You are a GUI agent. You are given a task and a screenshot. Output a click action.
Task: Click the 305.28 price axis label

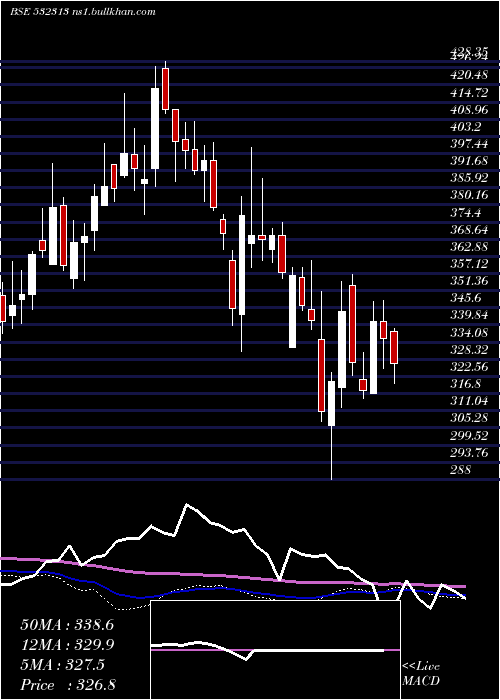(468, 418)
